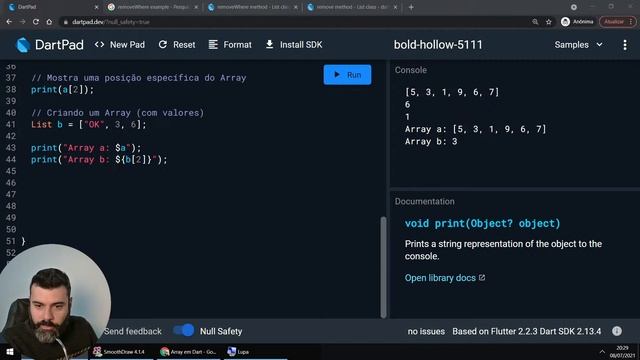Open the three-dot overflow menu in DartPad

pos(625,44)
